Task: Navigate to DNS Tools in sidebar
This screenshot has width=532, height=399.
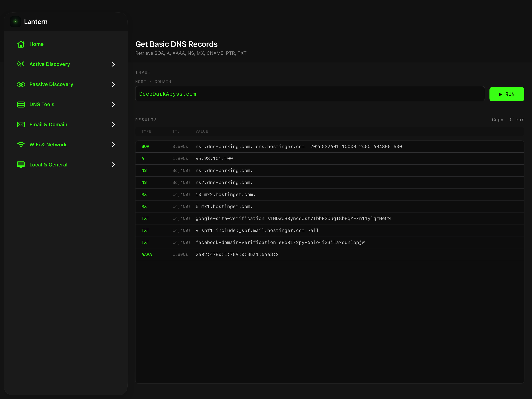Action: pyautogui.click(x=42, y=104)
